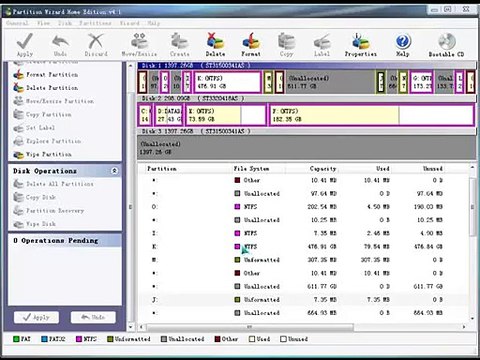This screenshot has height=360, width=480.
Task: Choose Copy Partition in the sidebar
Action: pyautogui.click(x=42, y=115)
